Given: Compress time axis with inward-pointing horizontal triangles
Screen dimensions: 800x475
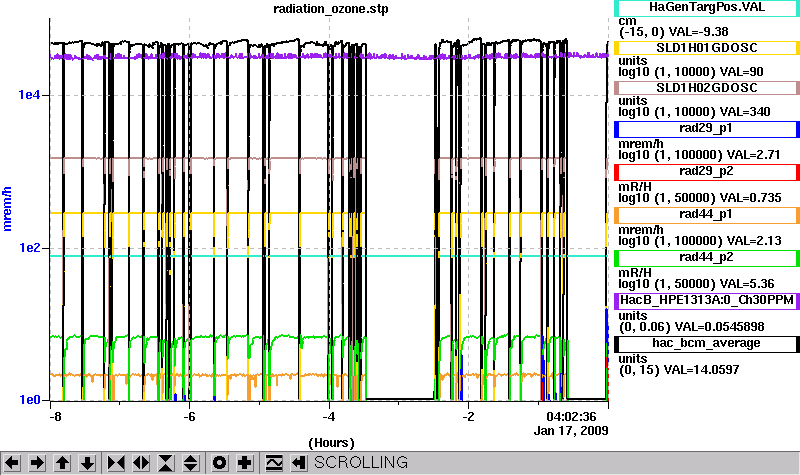Looking at the screenshot, I should tap(116, 463).
